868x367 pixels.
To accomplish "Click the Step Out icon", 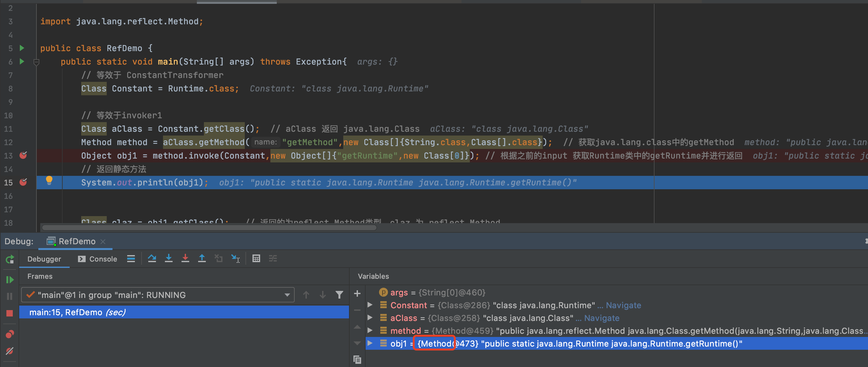I will point(202,259).
